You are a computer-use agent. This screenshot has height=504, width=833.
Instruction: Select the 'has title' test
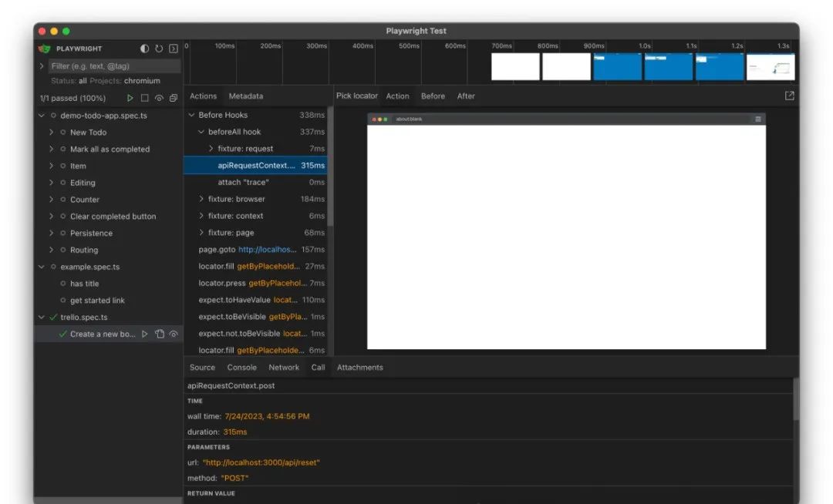pos(85,284)
